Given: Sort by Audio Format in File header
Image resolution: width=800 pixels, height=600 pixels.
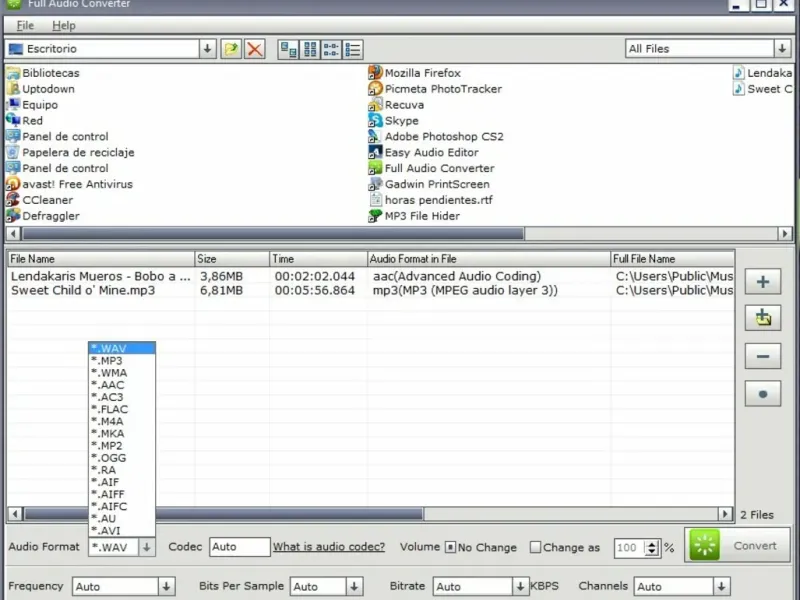Looking at the screenshot, I should pos(489,259).
